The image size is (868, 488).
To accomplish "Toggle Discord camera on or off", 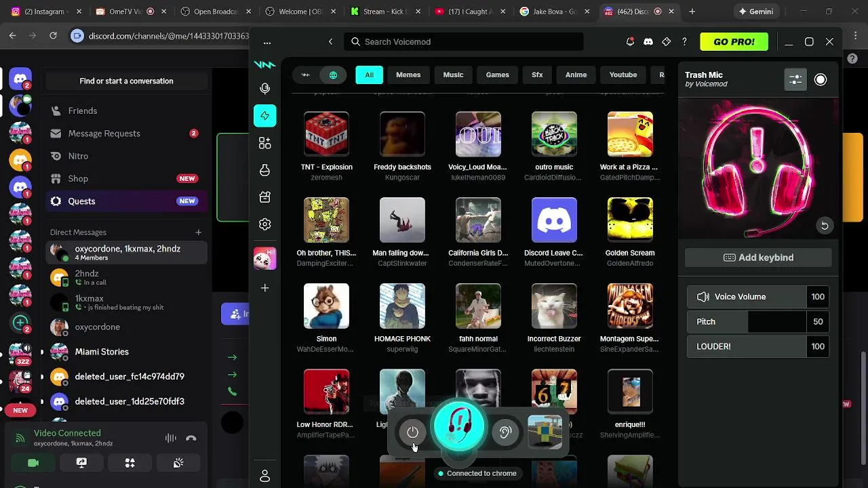I will tap(33, 463).
